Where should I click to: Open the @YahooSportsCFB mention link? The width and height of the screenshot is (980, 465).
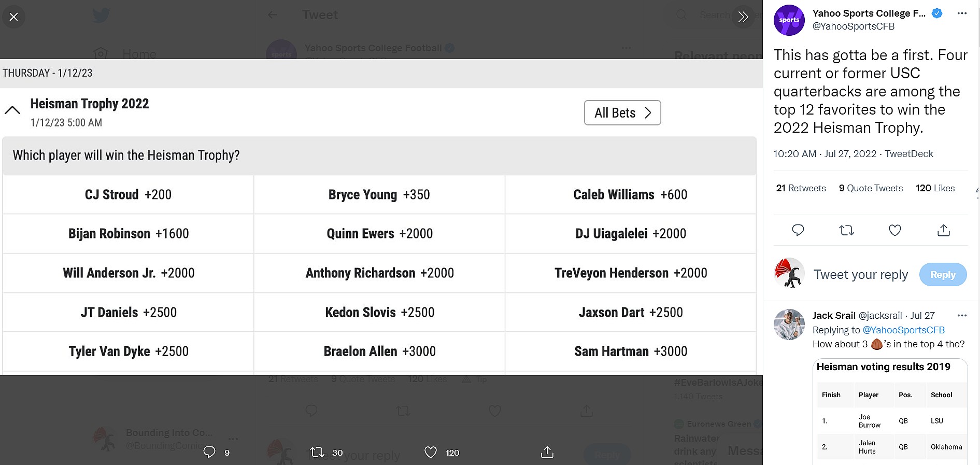click(x=903, y=330)
